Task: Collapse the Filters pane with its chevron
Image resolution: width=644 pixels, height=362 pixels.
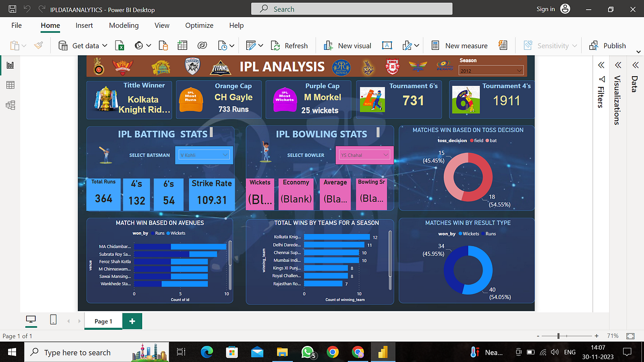Action: (601, 65)
